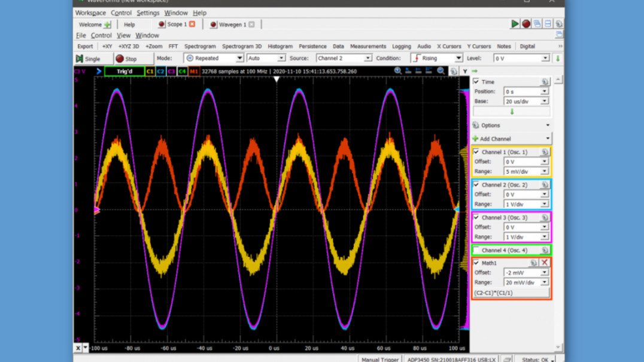
Task: Click the green Run All play icon
Action: 515,24
